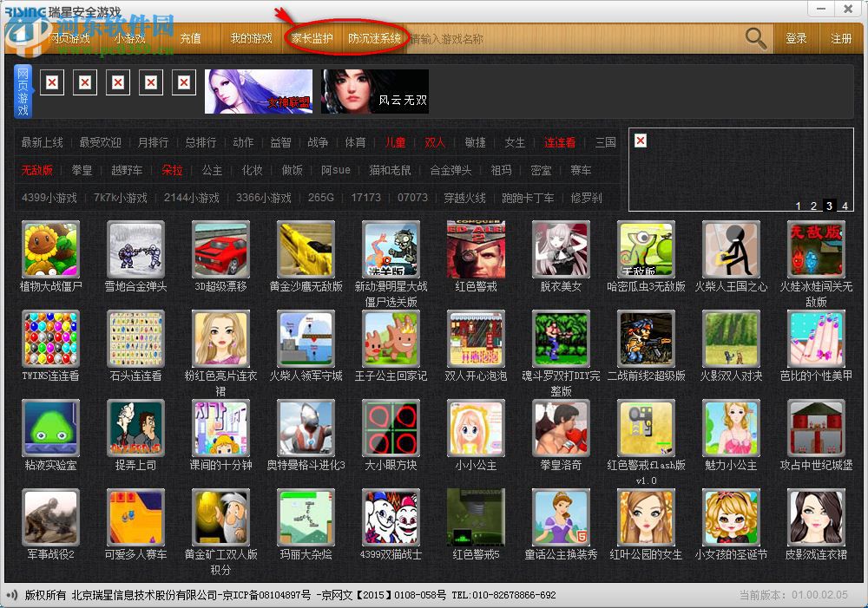Launch the 黄金矿工双人版 game
Image resolution: width=868 pixels, height=608 pixels.
click(220, 518)
